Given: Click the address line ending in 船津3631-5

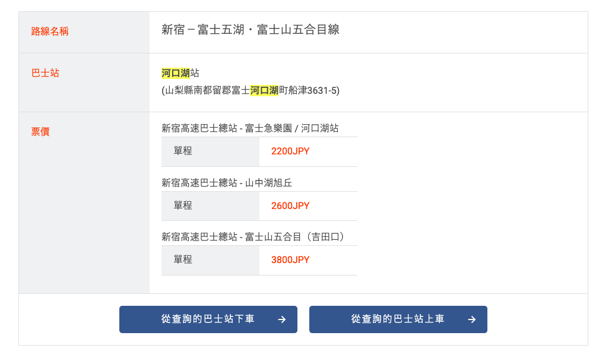Looking at the screenshot, I should click(251, 91).
